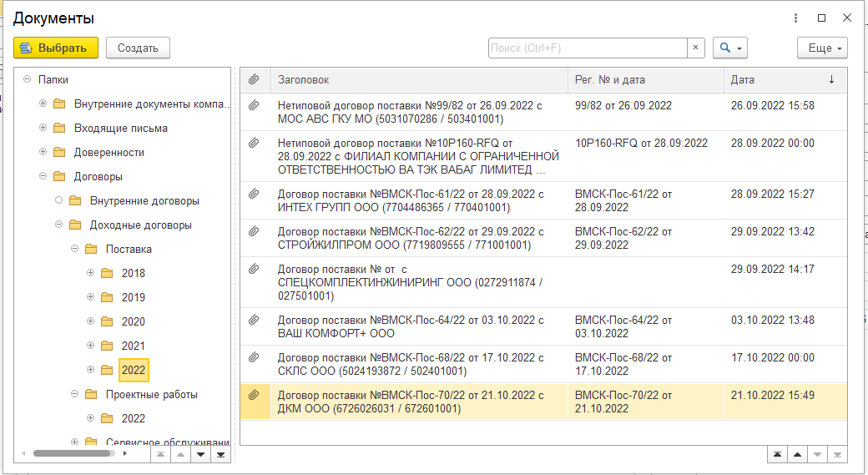Viewport: 868px width, 475px height.
Task: Open the Еще dropdown menu
Action: (x=822, y=48)
